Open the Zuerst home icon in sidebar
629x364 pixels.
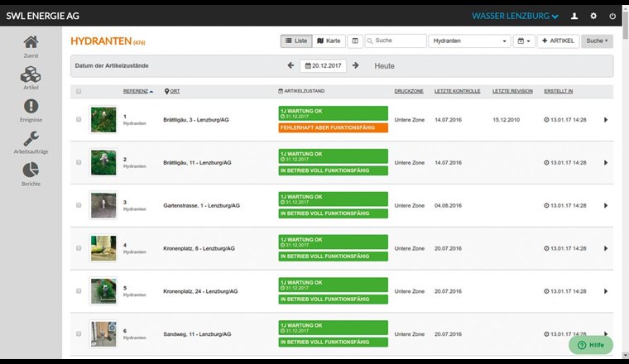(31, 43)
